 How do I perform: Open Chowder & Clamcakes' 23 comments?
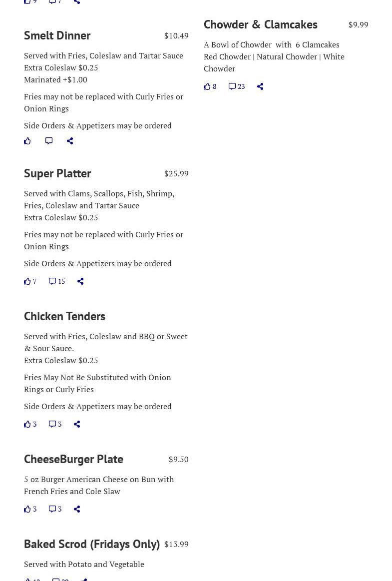click(x=237, y=86)
